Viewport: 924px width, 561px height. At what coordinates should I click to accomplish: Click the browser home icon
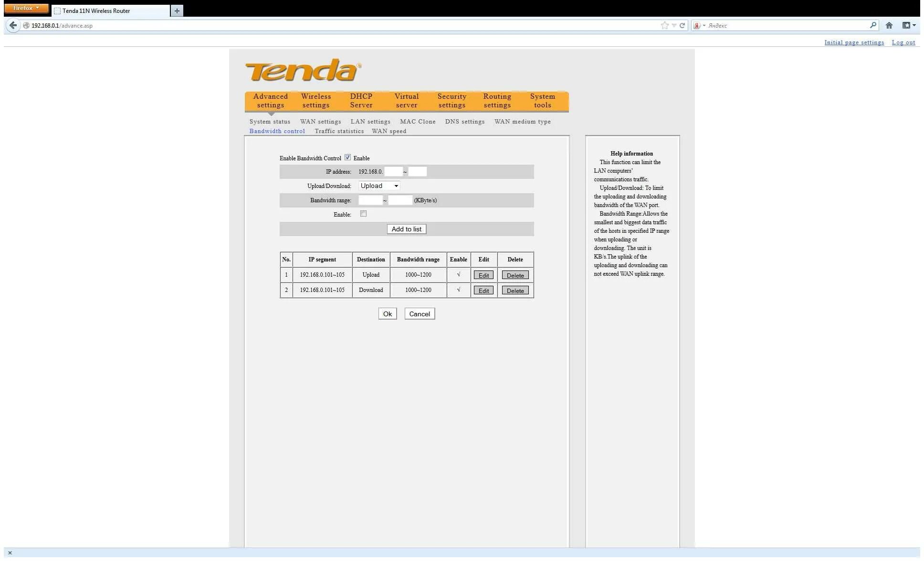pyautogui.click(x=889, y=26)
